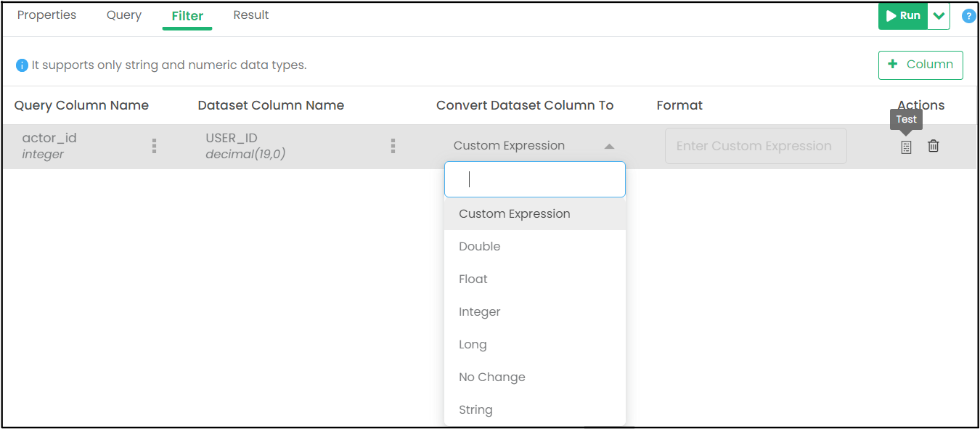Viewport: 980px width, 429px height.
Task: Switch to the Properties tab
Action: (x=46, y=15)
